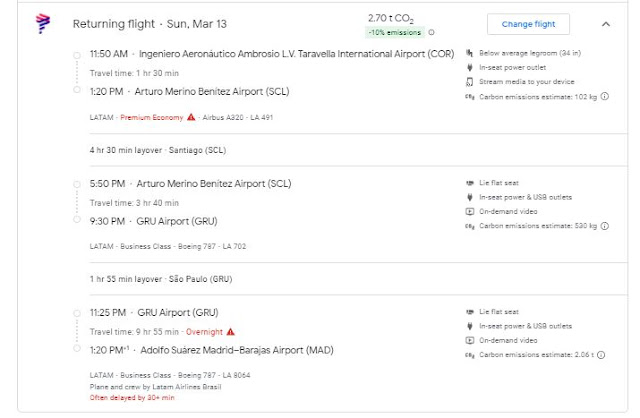Screen dimensions: 640x418
Task: Open info for 530 kg carbon emissions estimate
Action: [605, 227]
